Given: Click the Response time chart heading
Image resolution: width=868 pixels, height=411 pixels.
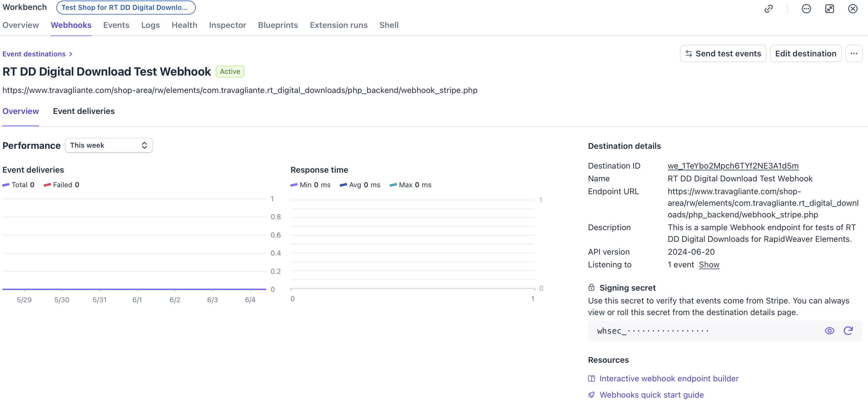Looking at the screenshot, I should (x=319, y=170).
